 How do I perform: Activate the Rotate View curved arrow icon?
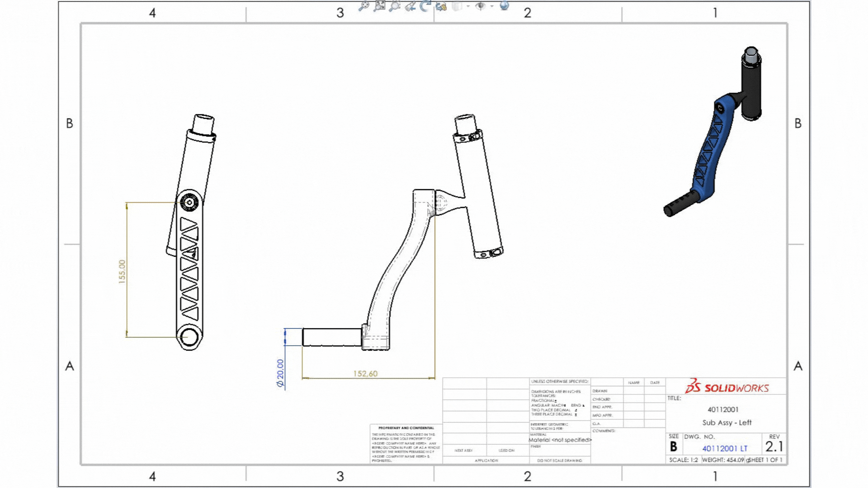click(x=425, y=6)
